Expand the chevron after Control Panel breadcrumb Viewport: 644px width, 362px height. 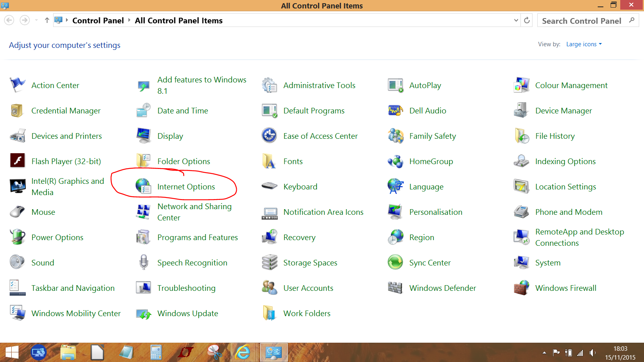point(129,21)
